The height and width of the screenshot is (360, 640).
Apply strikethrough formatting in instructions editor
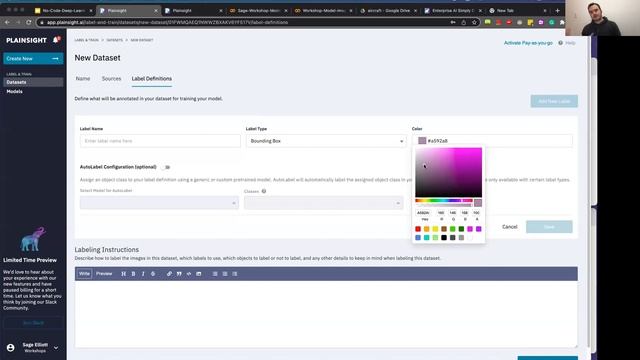[x=153, y=274]
